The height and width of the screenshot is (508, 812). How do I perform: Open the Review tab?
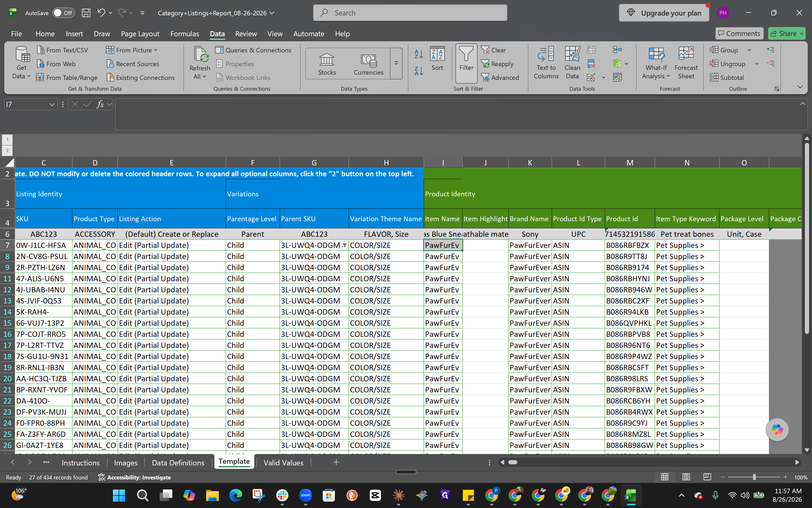[246, 34]
